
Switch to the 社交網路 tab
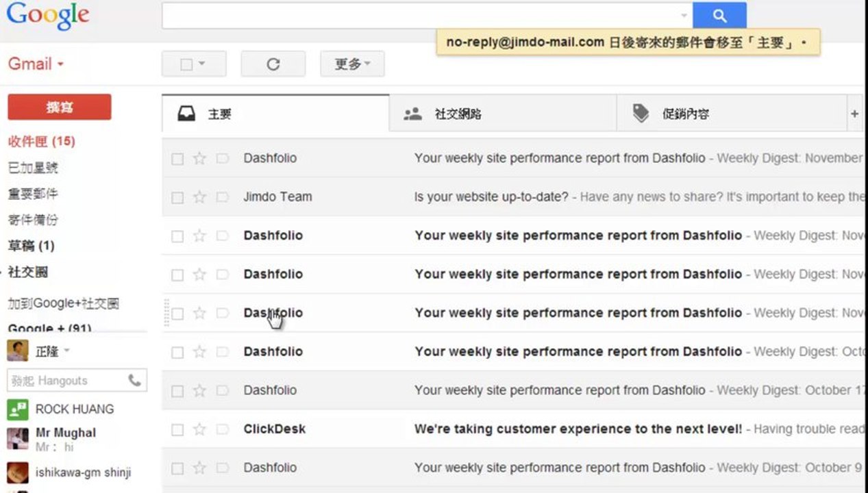click(503, 114)
